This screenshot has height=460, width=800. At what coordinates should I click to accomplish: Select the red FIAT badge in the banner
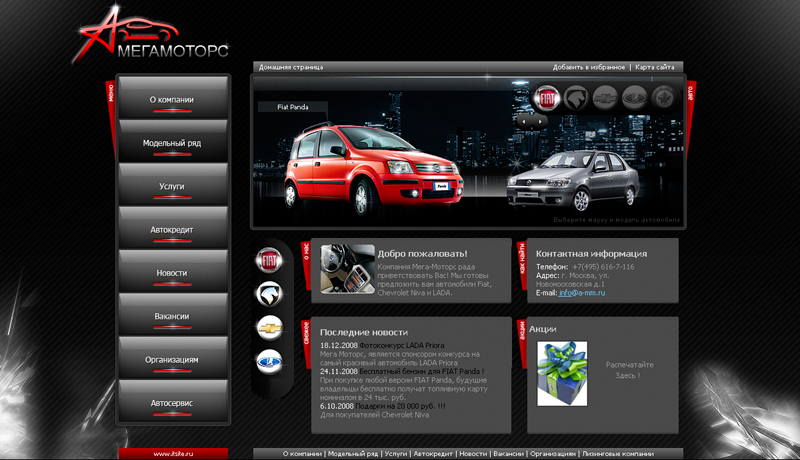click(x=547, y=98)
